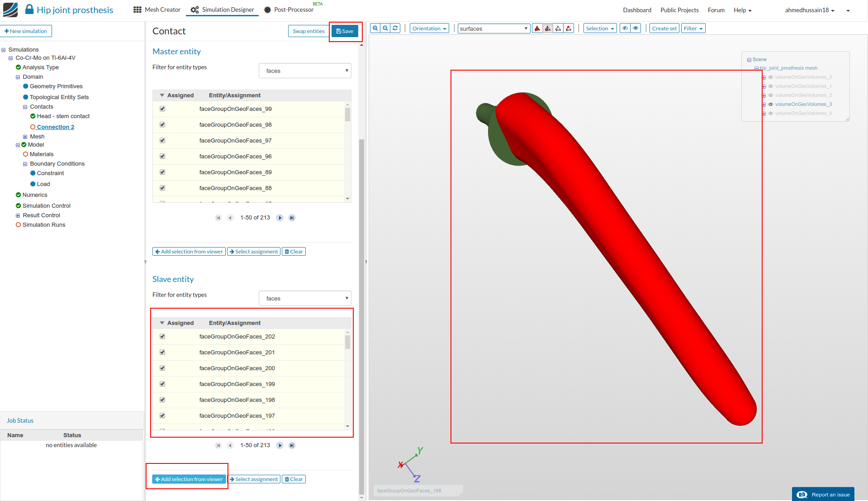Image resolution: width=868 pixels, height=501 pixels.
Task: Open the Post-Processor tab
Action: point(289,10)
